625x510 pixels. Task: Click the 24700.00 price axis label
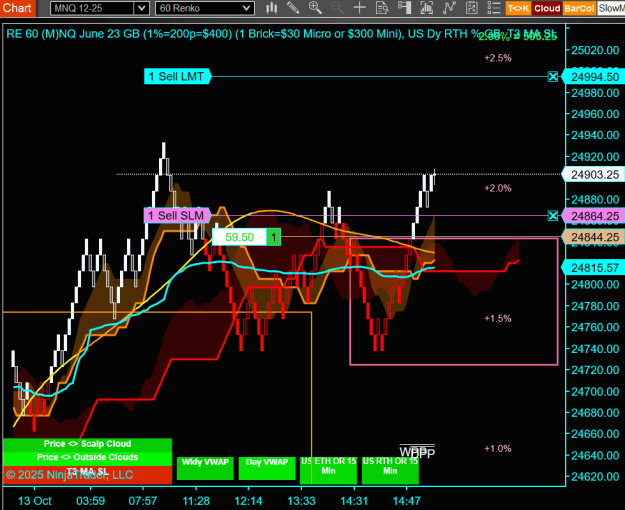[595, 392]
